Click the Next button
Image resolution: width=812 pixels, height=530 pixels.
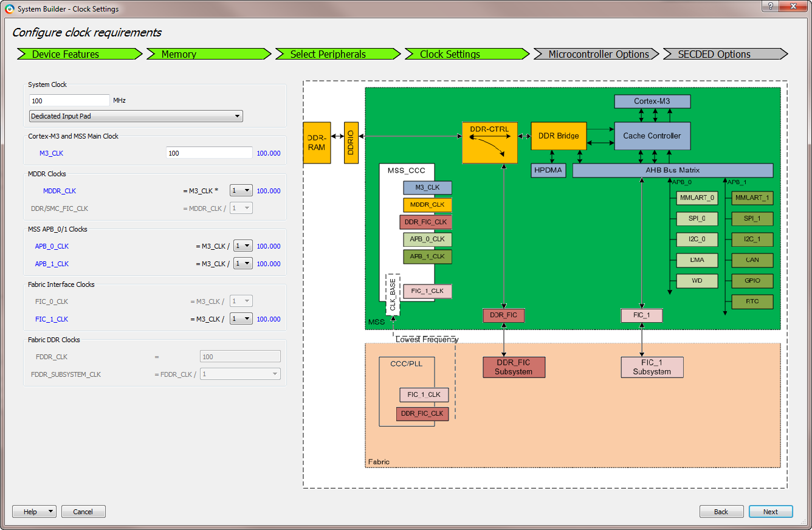point(770,512)
